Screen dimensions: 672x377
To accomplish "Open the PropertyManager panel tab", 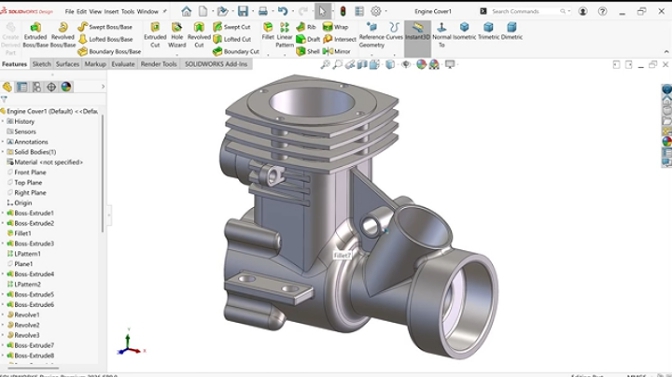I will (22, 87).
